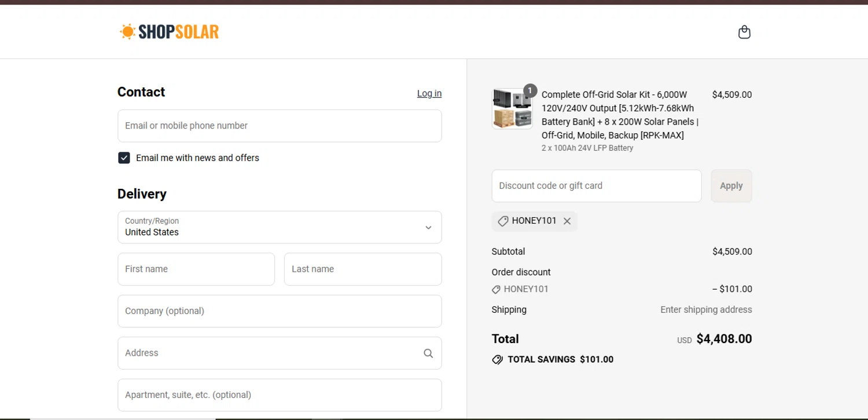
Task: Click the tag icon in HONEY101 chip
Action: pos(503,221)
